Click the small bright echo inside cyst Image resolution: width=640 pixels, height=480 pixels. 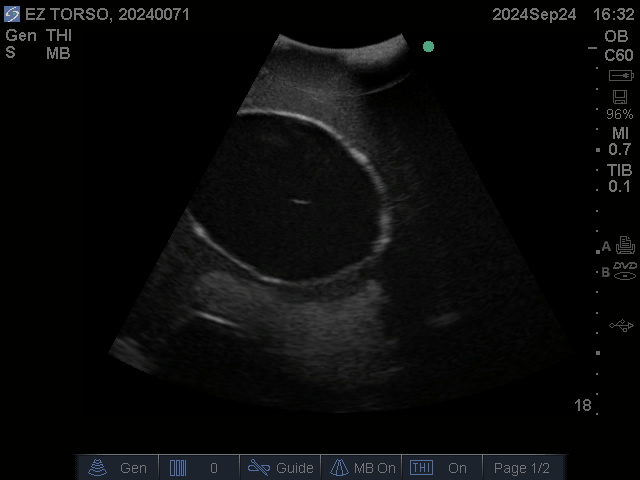(300, 201)
